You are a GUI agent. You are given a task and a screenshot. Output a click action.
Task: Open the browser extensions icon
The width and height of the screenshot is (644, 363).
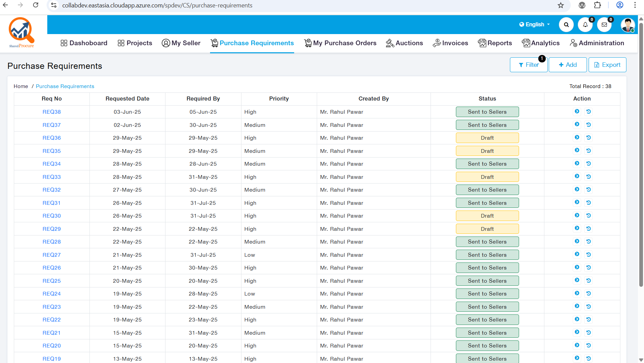[597, 5]
